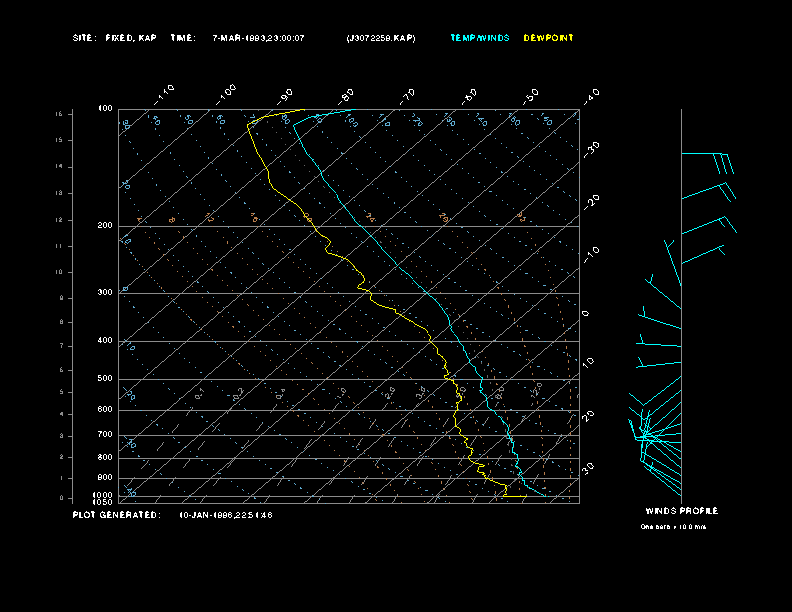Click the -40 temperature label at top right
Screen dimensions: 792x612
point(591,95)
